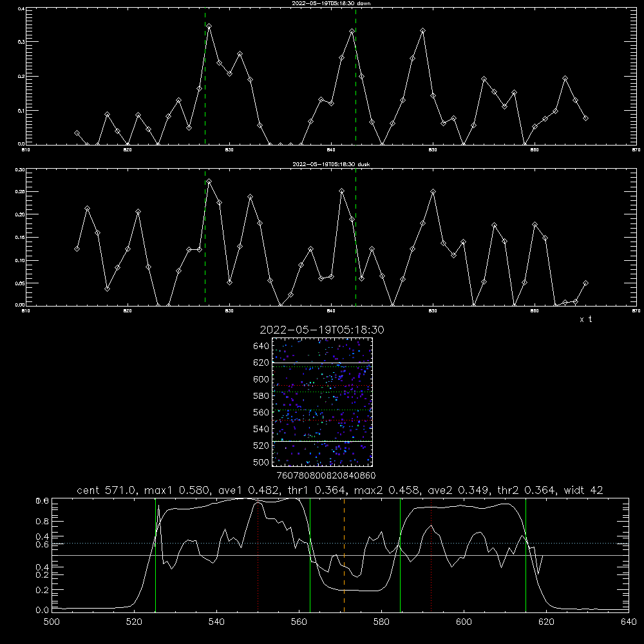Click the '520' label on the bottom plot x-axis

(134, 622)
